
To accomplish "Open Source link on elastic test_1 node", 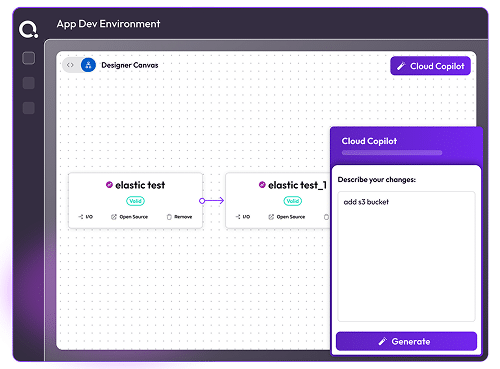I will [x=287, y=217].
